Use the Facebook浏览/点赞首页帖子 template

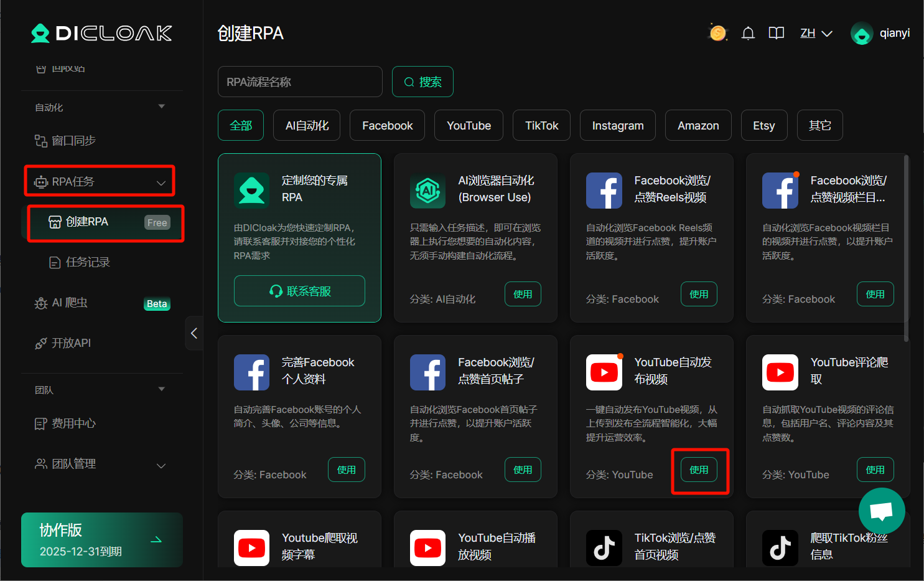[x=523, y=470]
